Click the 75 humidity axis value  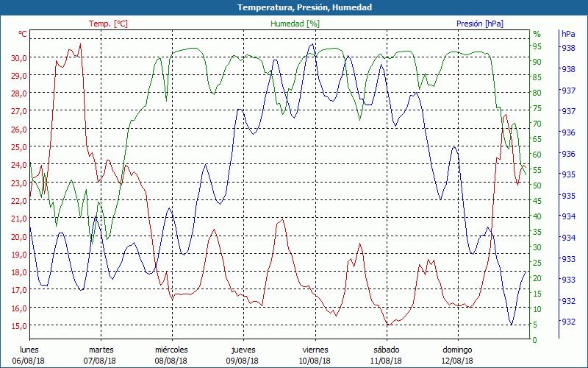click(x=537, y=108)
